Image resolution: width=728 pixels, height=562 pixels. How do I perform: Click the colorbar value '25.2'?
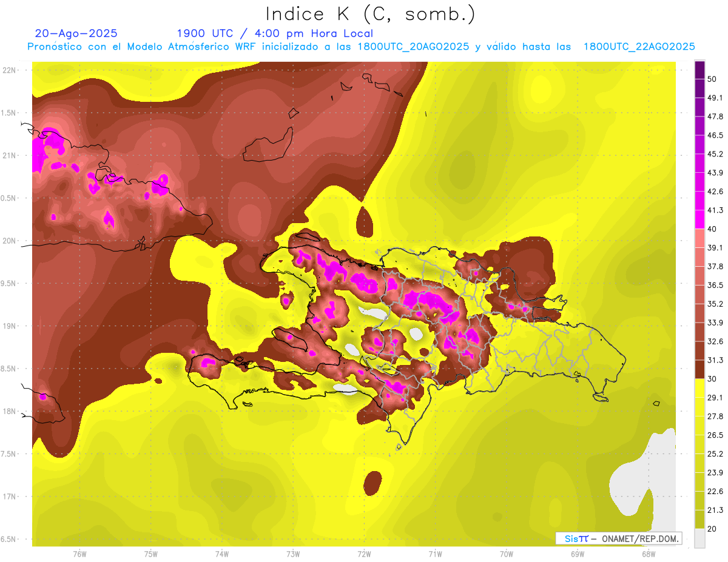click(x=715, y=453)
